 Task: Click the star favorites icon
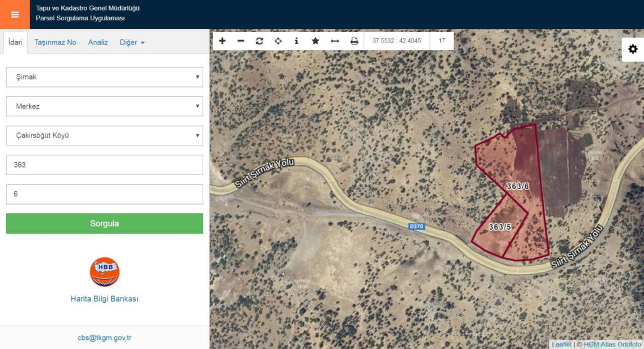coord(315,41)
